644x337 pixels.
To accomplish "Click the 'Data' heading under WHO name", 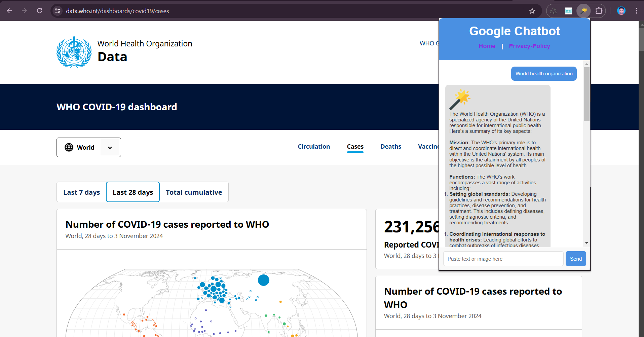I will click(112, 57).
